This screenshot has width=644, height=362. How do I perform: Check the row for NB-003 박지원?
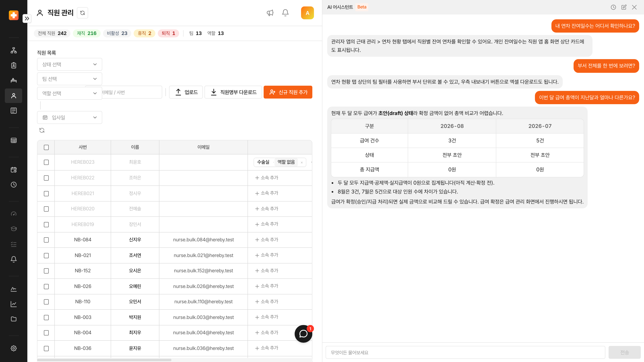(x=46, y=318)
